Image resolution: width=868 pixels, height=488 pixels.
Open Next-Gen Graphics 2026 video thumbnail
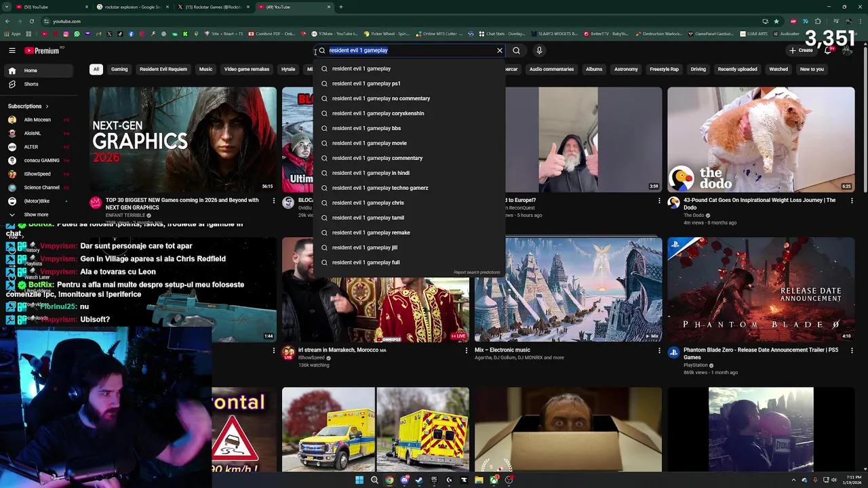click(183, 140)
